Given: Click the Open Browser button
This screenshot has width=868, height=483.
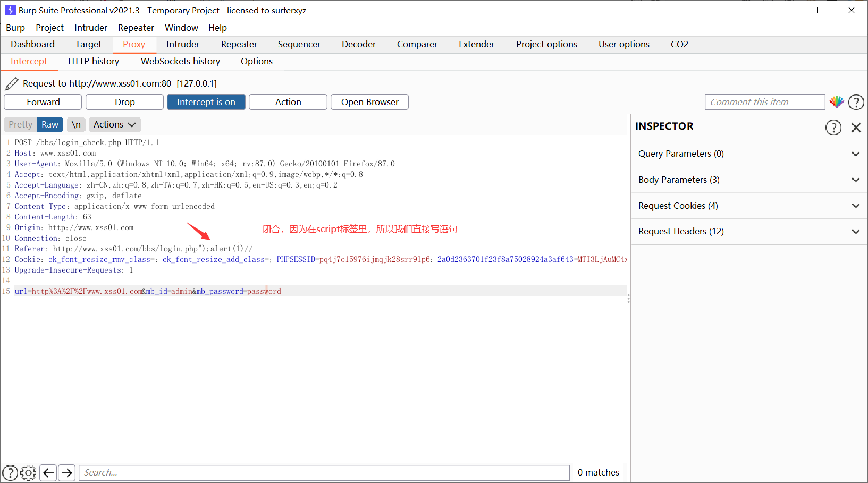Looking at the screenshot, I should (370, 102).
